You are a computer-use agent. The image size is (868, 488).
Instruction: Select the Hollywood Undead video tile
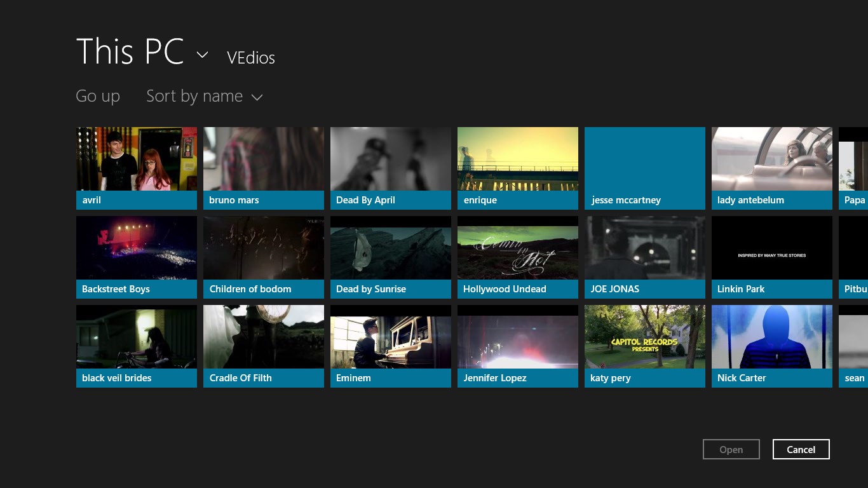[518, 257]
